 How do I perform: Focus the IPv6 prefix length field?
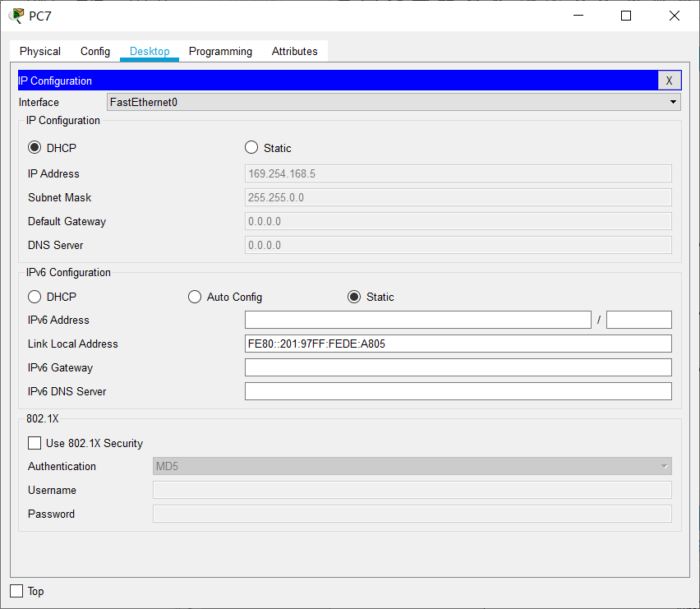point(639,320)
